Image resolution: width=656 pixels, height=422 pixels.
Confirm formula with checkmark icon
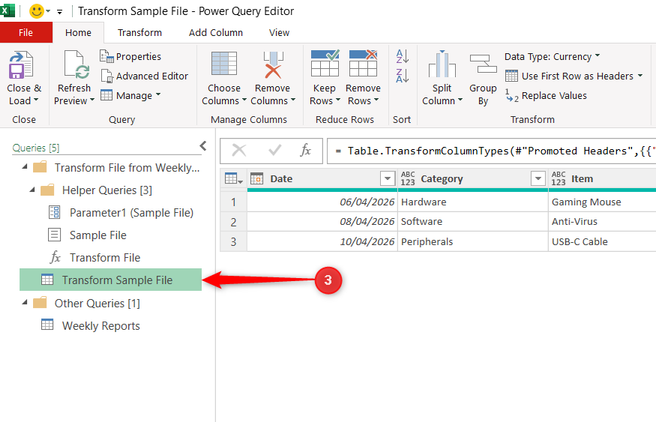(x=274, y=150)
